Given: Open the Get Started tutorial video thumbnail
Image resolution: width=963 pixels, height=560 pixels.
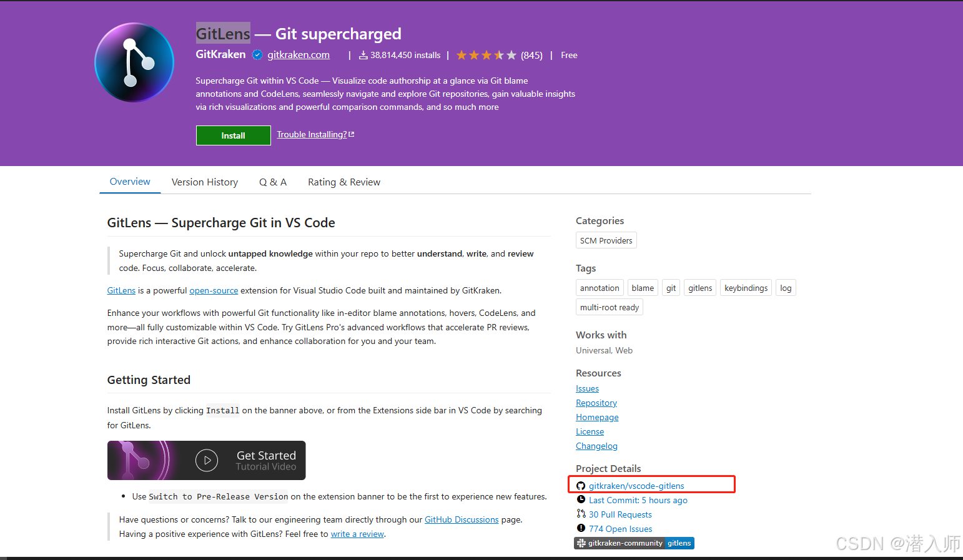Looking at the screenshot, I should pos(206,460).
